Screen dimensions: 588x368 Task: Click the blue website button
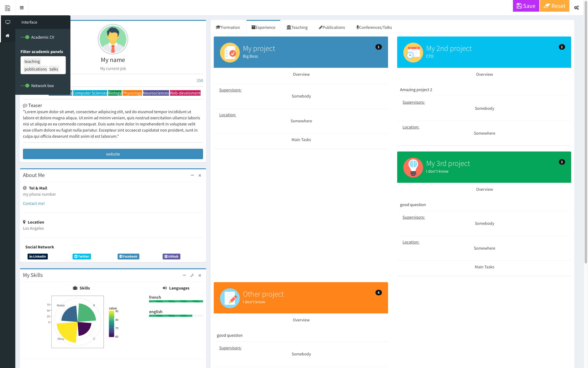[113, 154]
